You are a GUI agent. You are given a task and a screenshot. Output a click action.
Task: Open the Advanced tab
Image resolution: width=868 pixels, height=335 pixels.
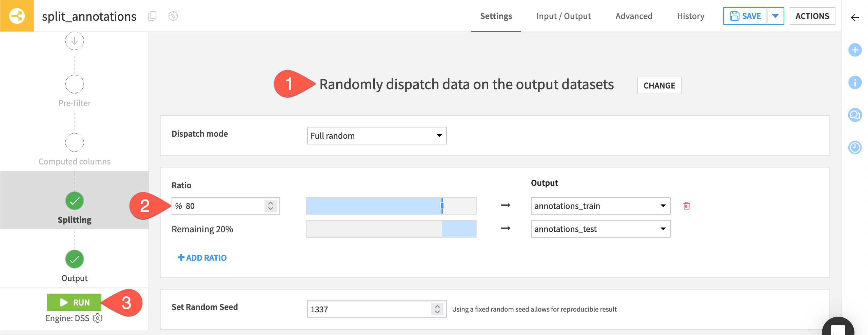point(634,16)
